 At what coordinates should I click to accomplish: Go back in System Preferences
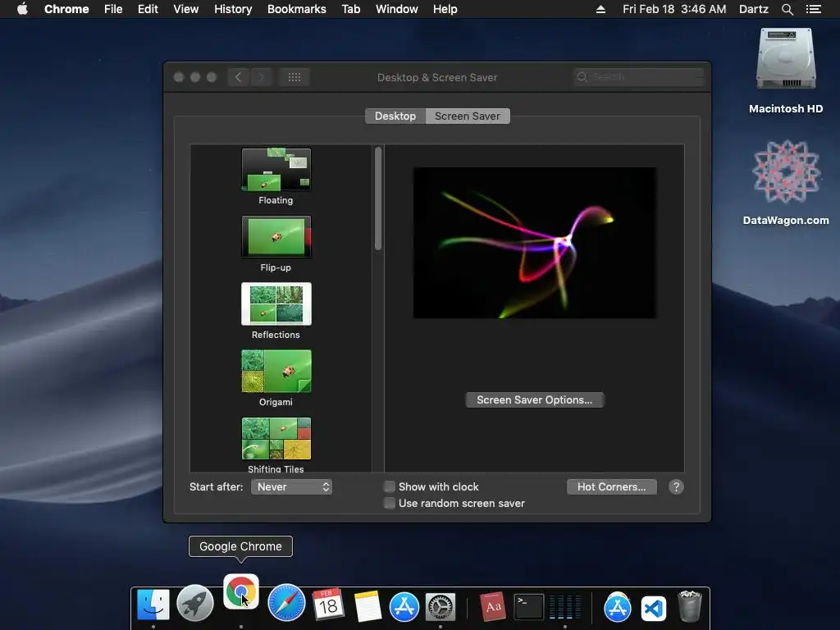pos(239,77)
